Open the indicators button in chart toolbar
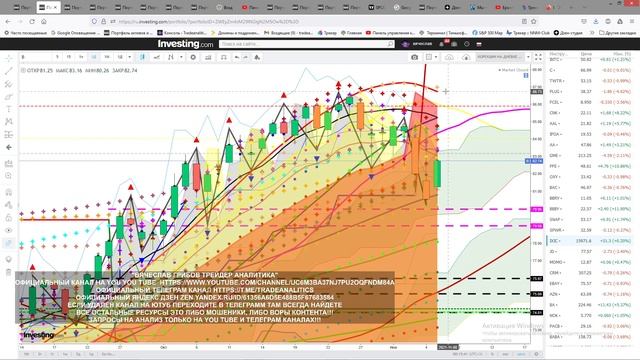This screenshot has height=360, width=640. coord(208,57)
